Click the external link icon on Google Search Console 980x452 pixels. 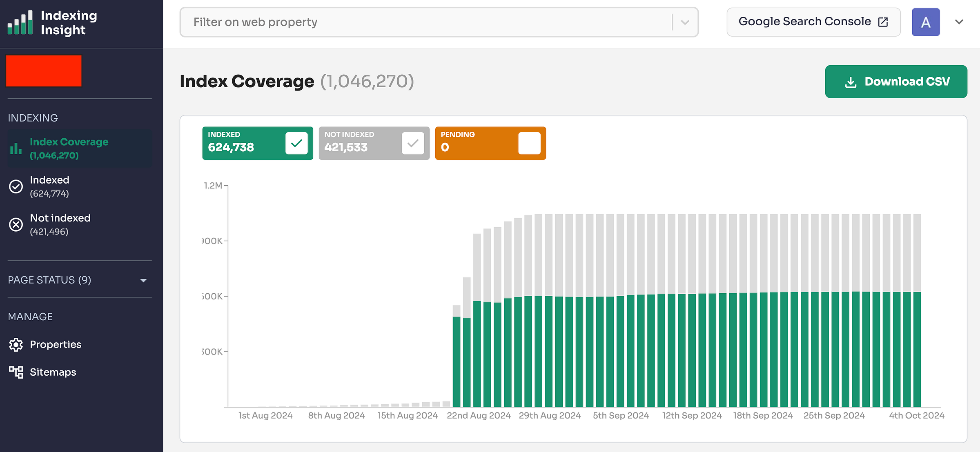tap(883, 22)
